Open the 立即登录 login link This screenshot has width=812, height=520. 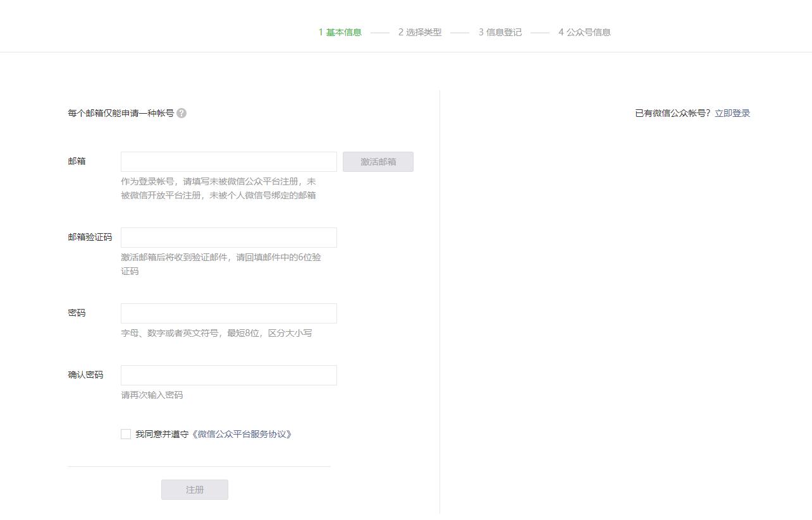pyautogui.click(x=732, y=113)
